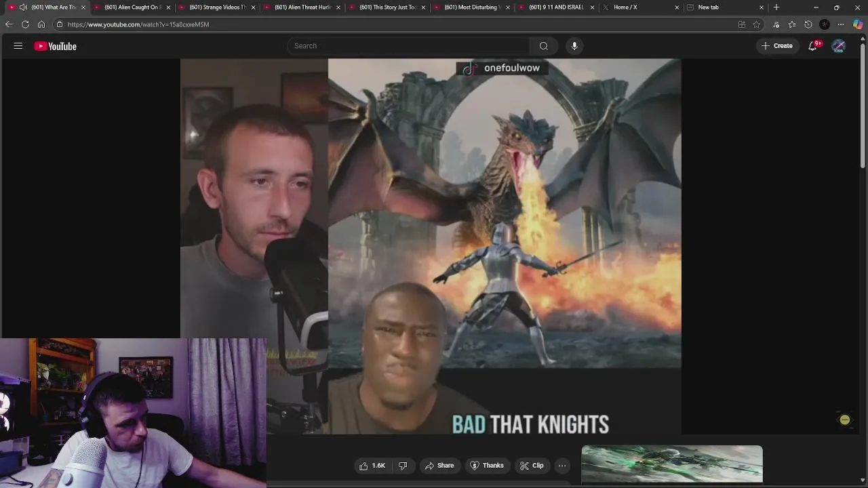Add this page to favorites star
The image size is (868, 488).
click(757, 24)
